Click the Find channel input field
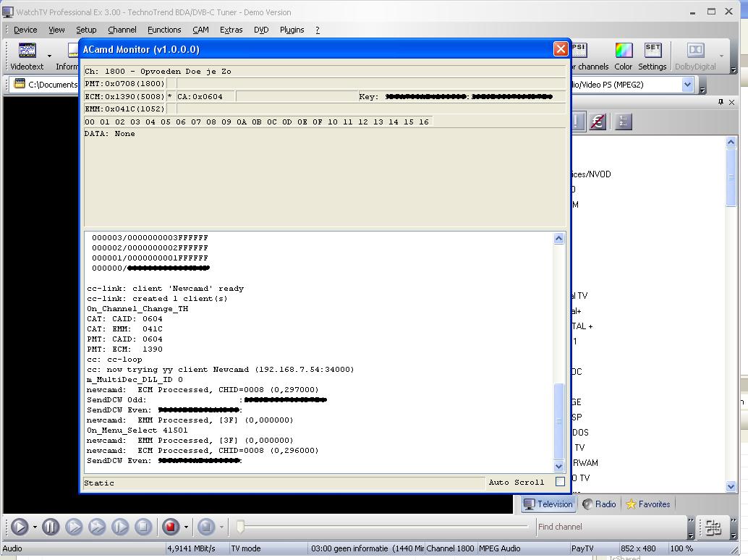The width and height of the screenshot is (748, 560). point(611,527)
